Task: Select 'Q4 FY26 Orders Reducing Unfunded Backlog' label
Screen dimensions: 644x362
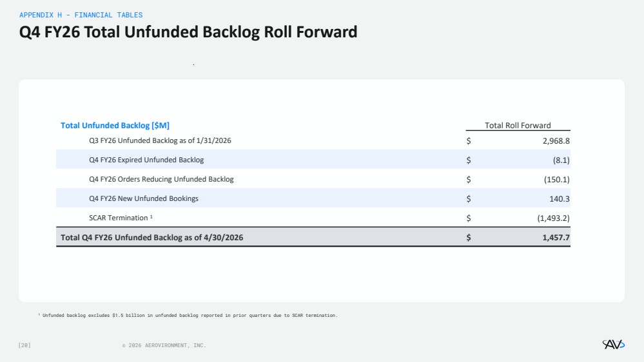Action: (161, 179)
